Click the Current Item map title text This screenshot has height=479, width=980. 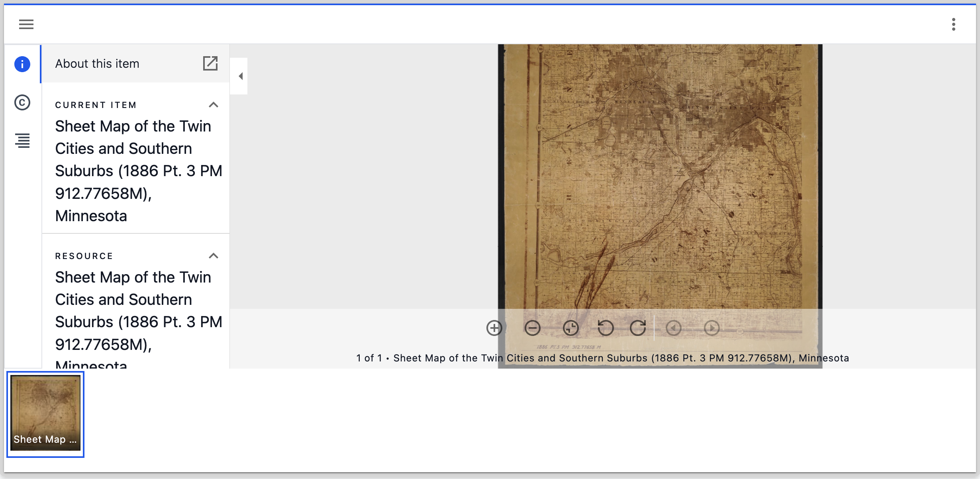point(139,171)
